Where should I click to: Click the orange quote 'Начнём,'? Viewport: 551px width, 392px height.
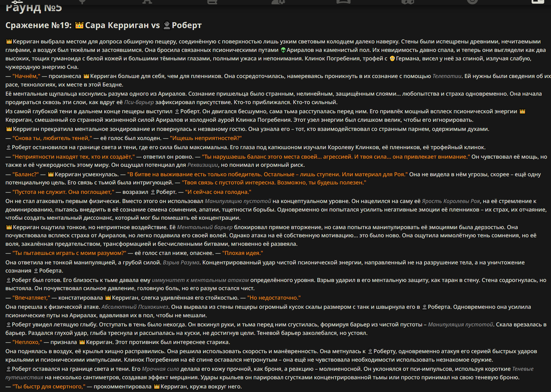(x=26, y=76)
